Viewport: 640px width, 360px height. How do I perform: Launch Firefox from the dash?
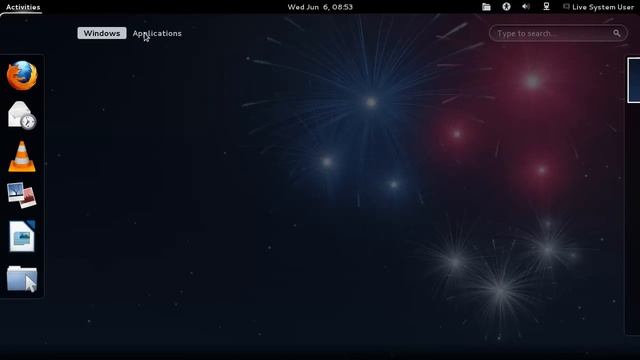pos(22,76)
